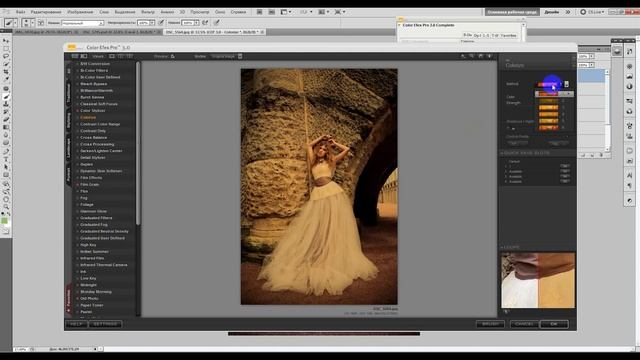Image resolution: width=640 pixels, height=360 pixels.
Task: Toggle favorite marker for Midnight
Action: pyautogui.click(x=77, y=285)
